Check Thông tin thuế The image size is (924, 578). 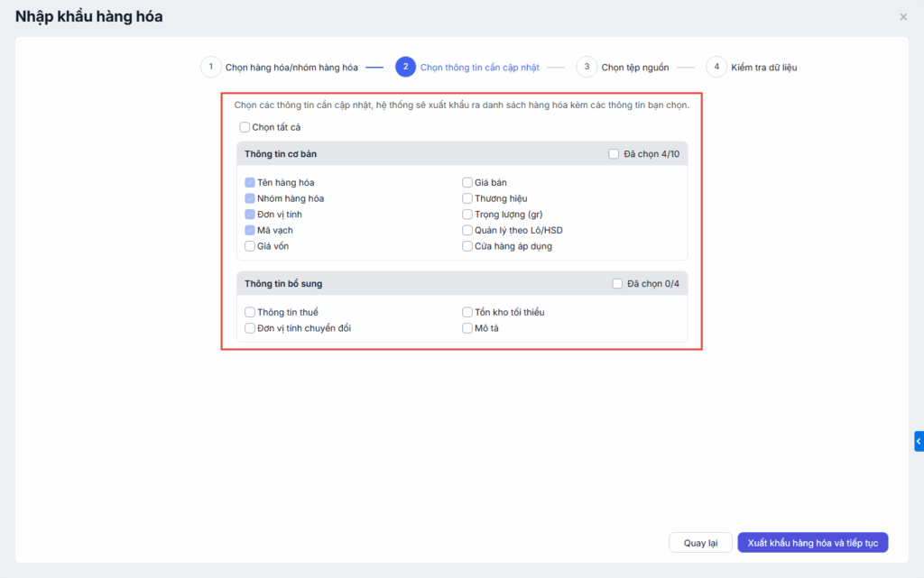250,313
